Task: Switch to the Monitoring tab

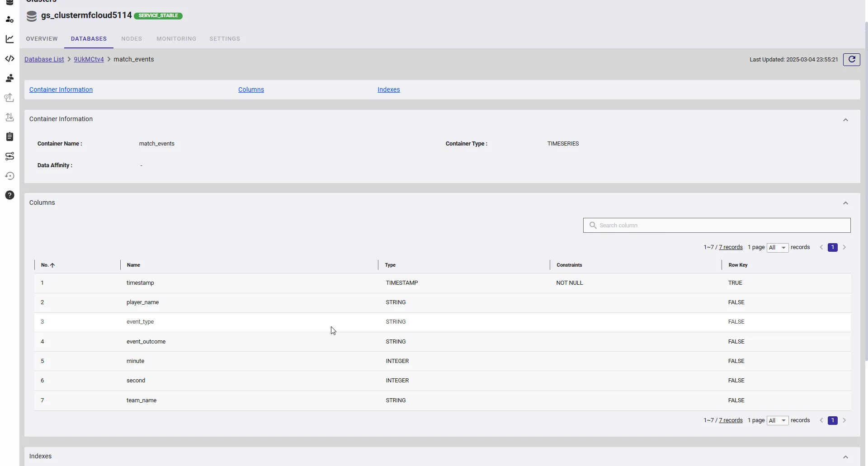Action: click(176, 39)
